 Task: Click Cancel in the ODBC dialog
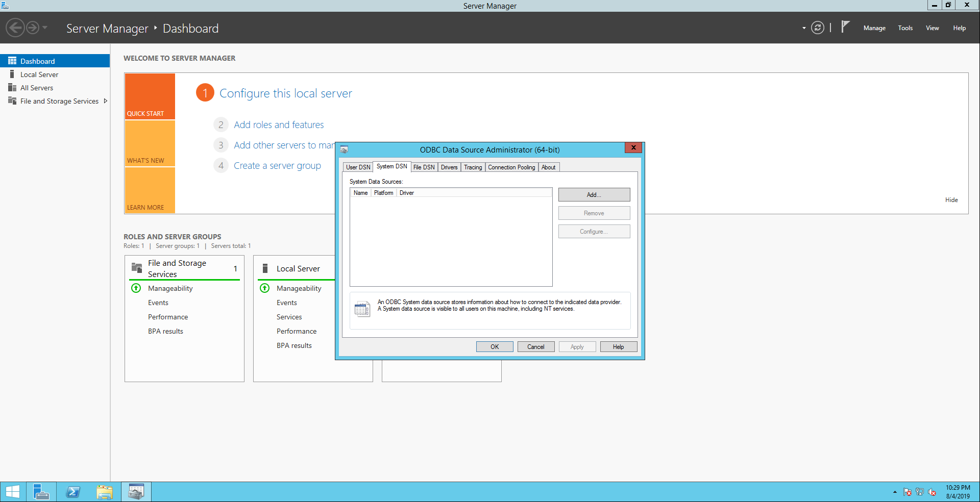[x=535, y=347]
